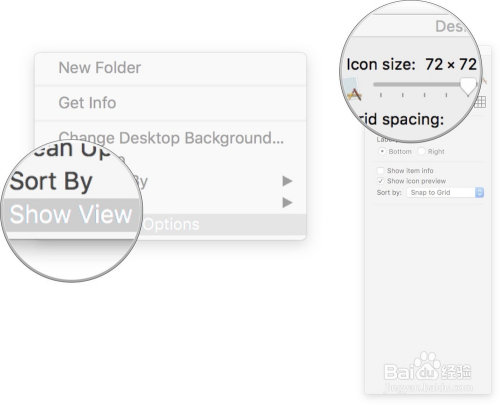Click Sort By in the magnified circle

tap(51, 181)
